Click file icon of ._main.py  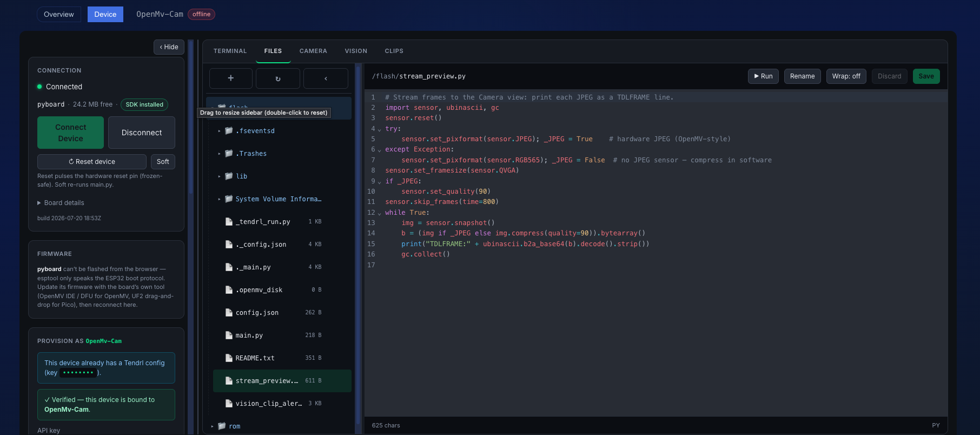[x=229, y=267]
